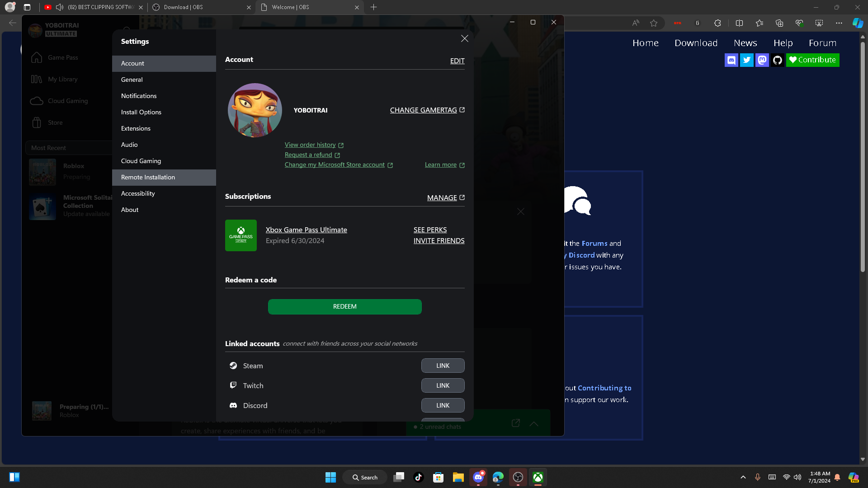The height and width of the screenshot is (488, 868).
Task: Open a new browser tab
Action: point(373,7)
